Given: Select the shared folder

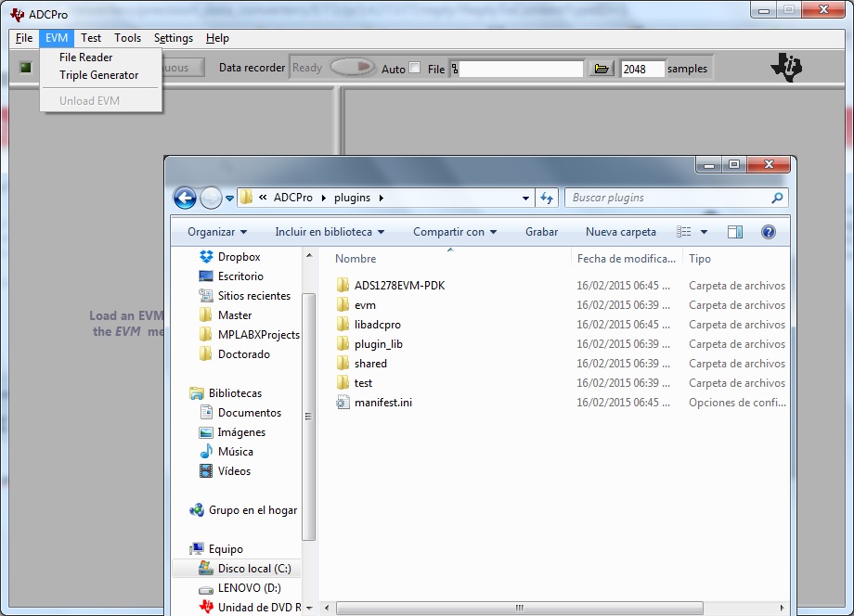Looking at the screenshot, I should 370,364.
